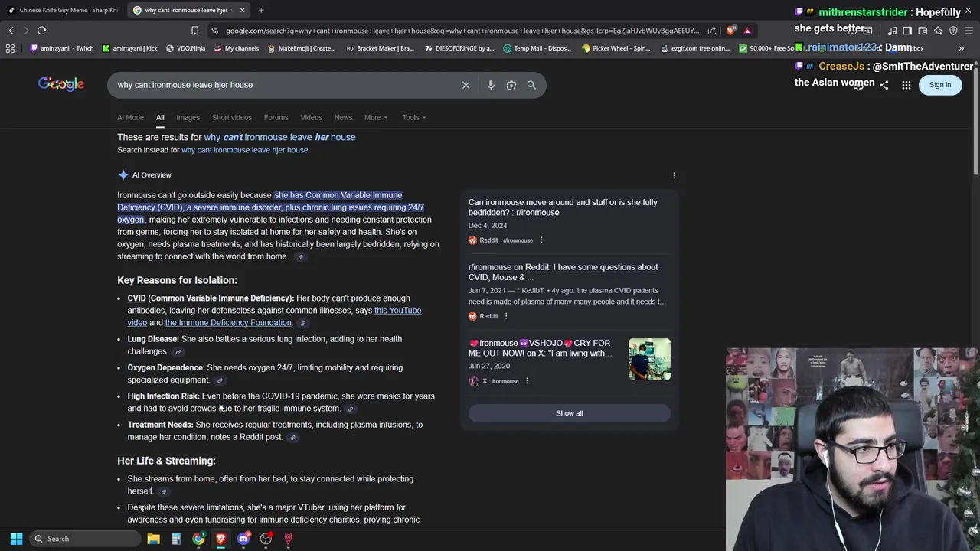The width and height of the screenshot is (980, 551).
Task: Click citation link icon after 'from home.'
Action: coord(300,257)
